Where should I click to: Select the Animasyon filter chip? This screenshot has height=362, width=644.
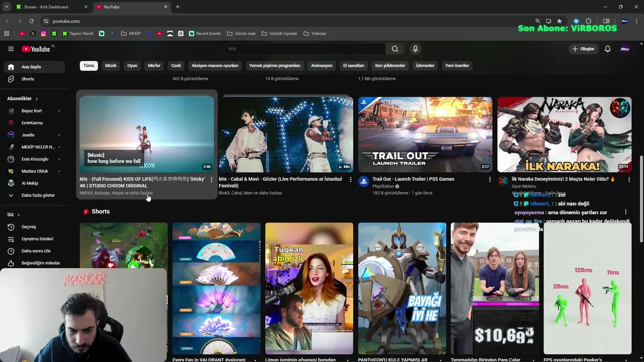coord(321,66)
